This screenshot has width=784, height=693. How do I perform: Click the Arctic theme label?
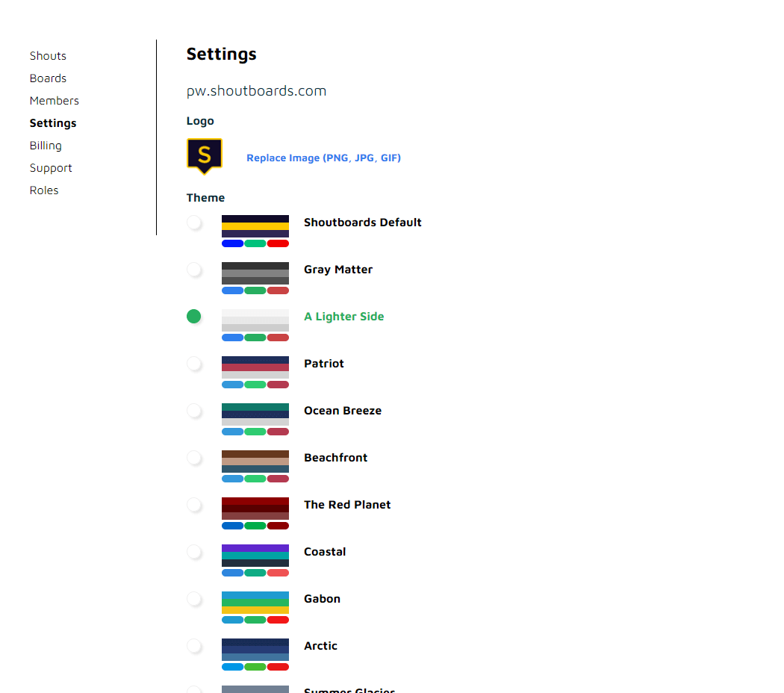click(320, 646)
